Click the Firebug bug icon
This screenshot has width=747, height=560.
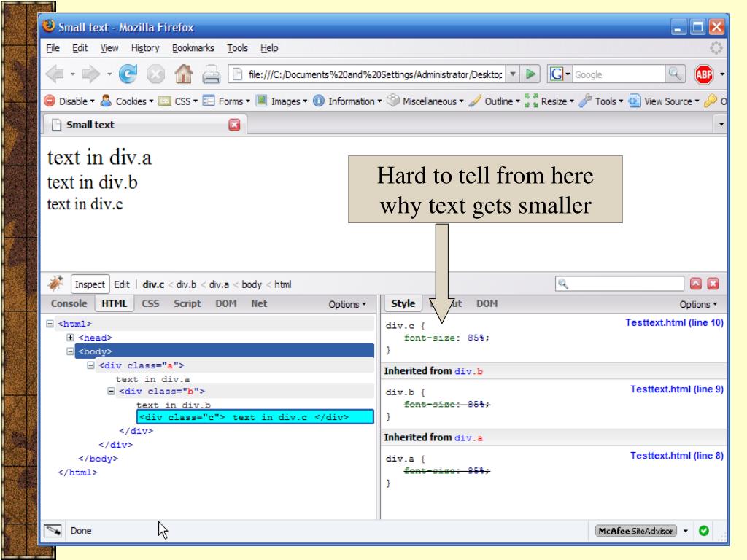point(55,284)
